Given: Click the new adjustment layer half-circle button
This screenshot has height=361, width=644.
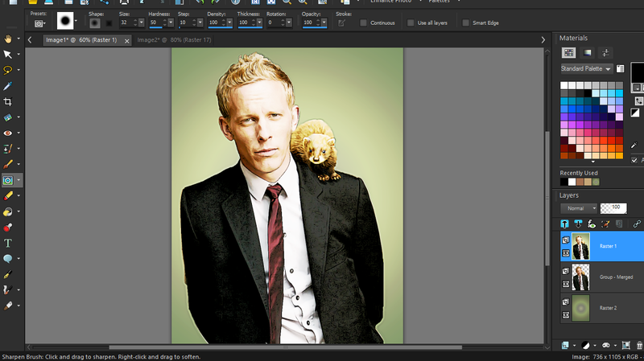Looking at the screenshot, I should pyautogui.click(x=586, y=346).
